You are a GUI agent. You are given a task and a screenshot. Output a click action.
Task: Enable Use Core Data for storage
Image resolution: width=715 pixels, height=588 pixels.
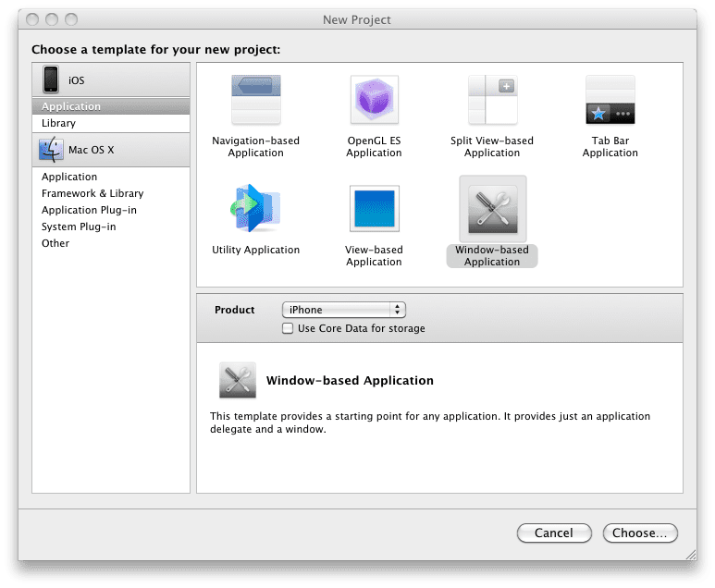click(288, 328)
